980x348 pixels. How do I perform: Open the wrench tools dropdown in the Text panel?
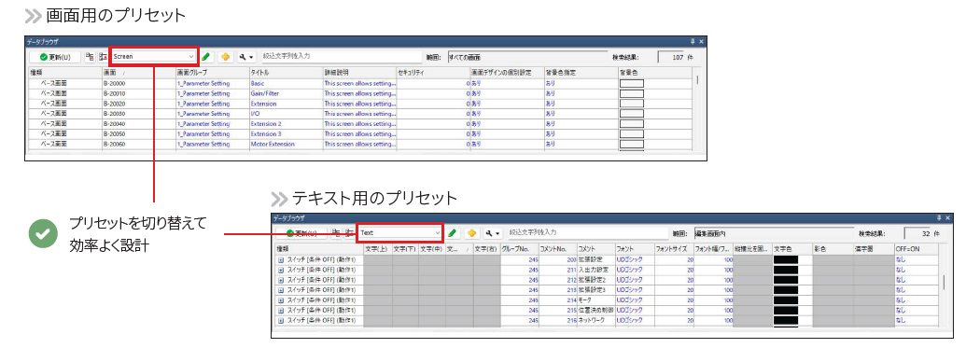493,233
